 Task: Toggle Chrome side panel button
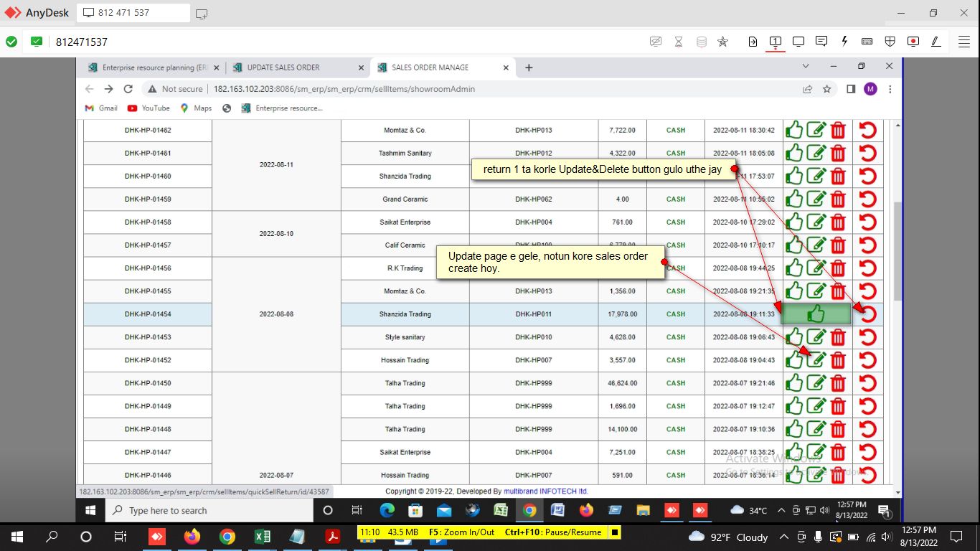[x=851, y=89]
